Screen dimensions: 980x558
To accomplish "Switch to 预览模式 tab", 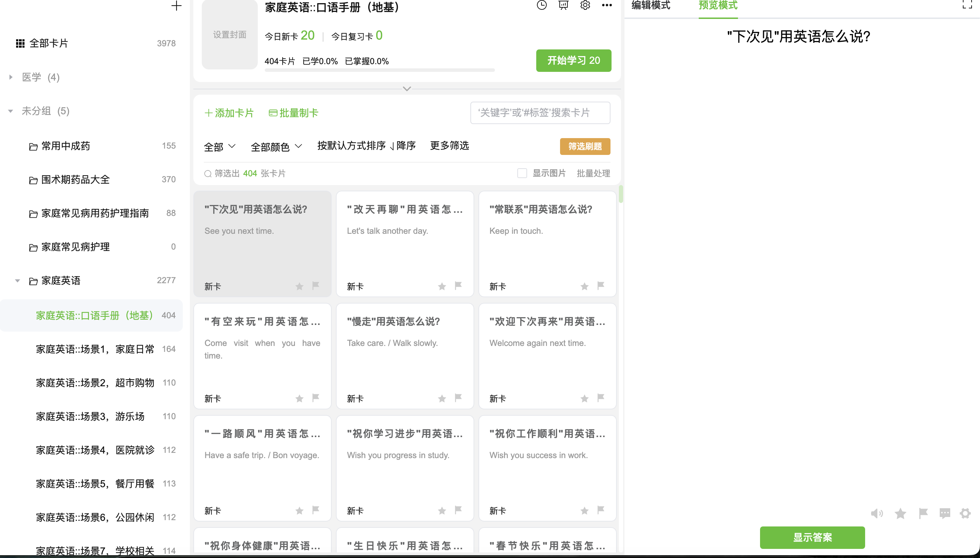I will pos(718,5).
